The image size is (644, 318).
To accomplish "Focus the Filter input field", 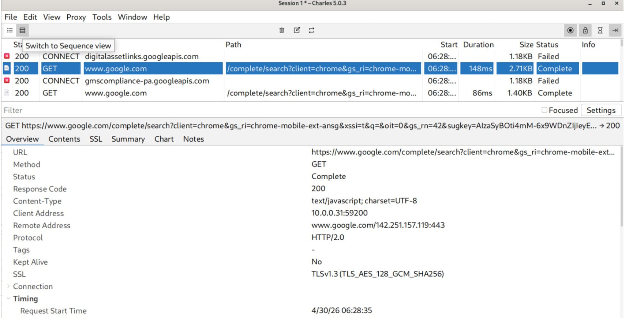I will point(271,110).
